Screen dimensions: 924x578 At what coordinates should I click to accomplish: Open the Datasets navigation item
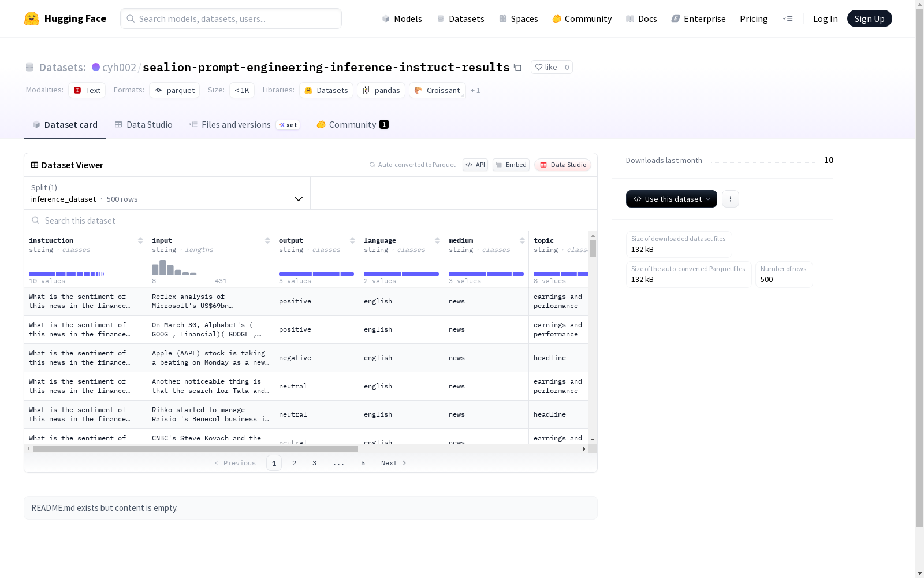460,18
